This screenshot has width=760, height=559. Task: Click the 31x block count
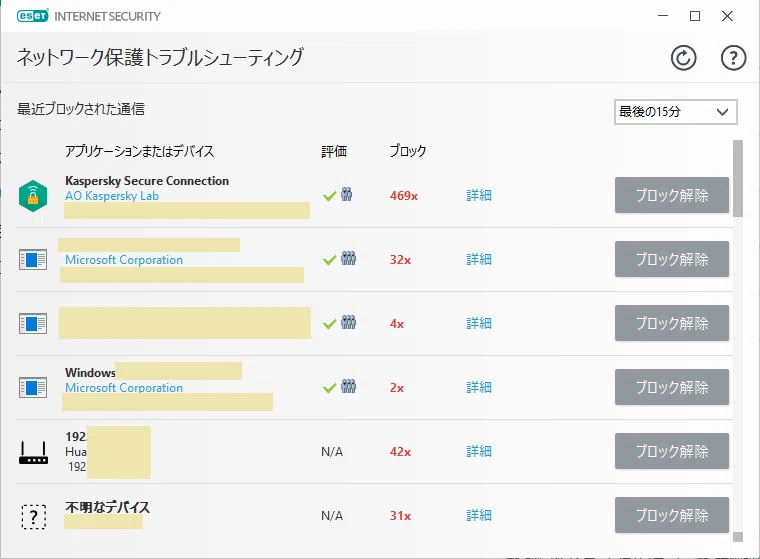coord(400,516)
